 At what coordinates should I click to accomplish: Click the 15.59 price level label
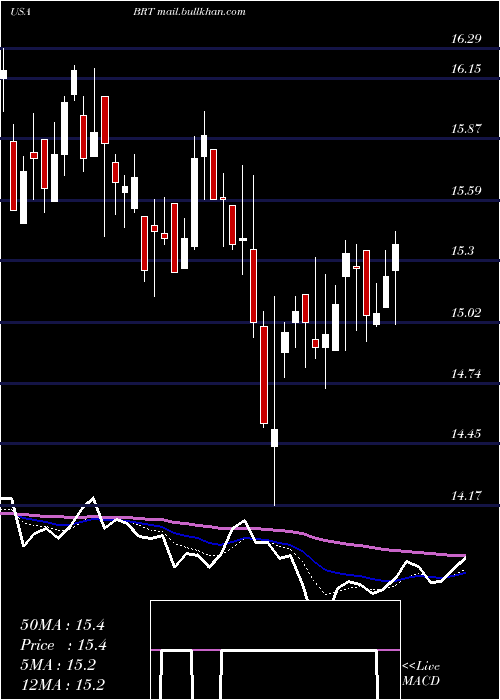pos(466,191)
